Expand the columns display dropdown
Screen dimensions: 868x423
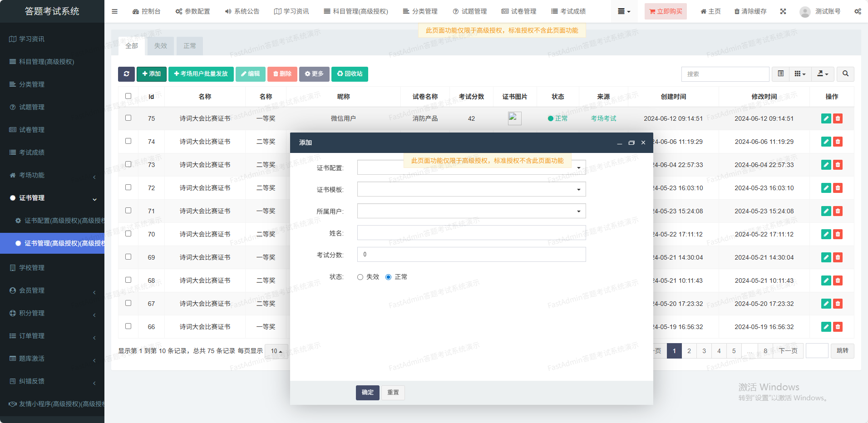pos(800,74)
